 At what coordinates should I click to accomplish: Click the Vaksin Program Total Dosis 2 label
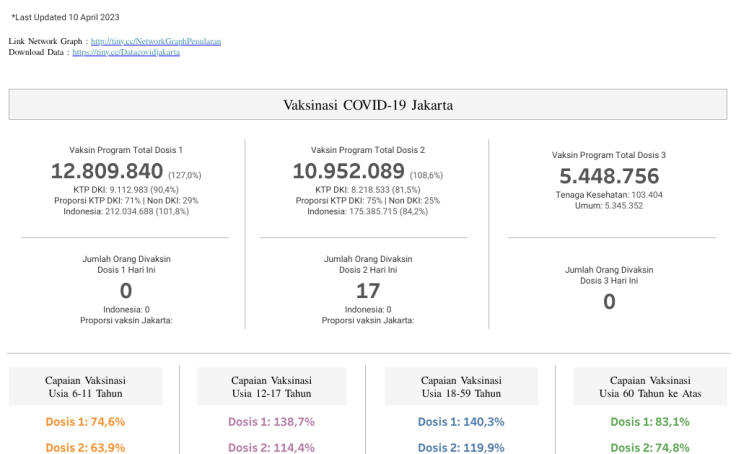pos(368,150)
